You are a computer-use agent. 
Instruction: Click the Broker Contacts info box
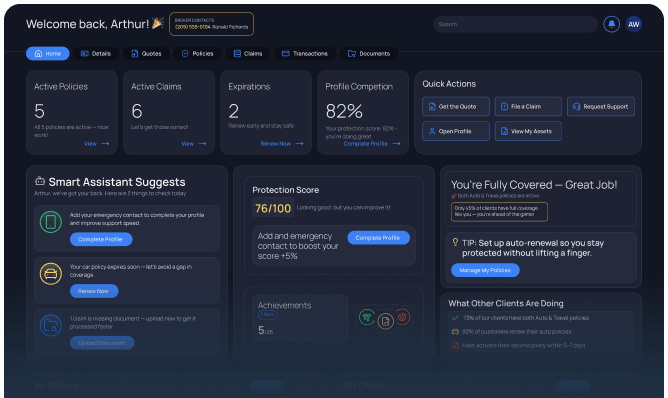211,24
